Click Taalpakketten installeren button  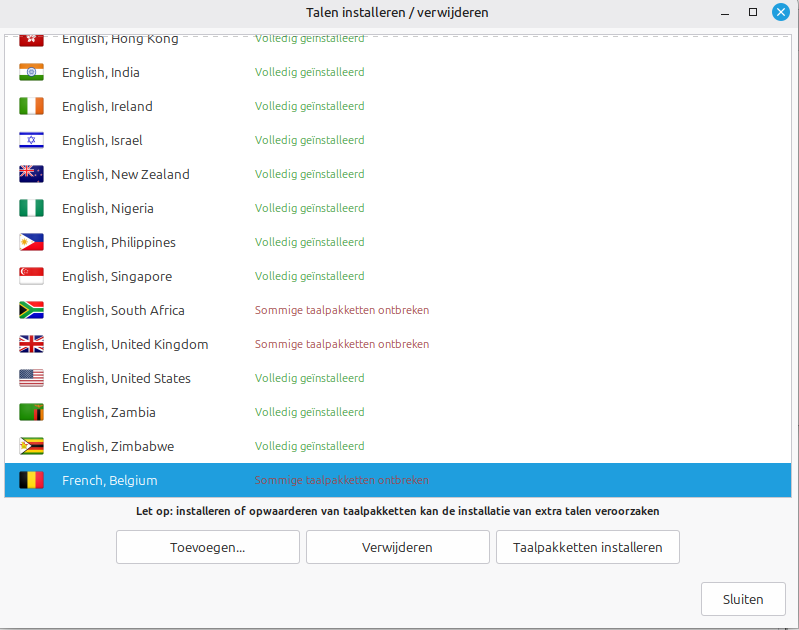[x=588, y=547]
